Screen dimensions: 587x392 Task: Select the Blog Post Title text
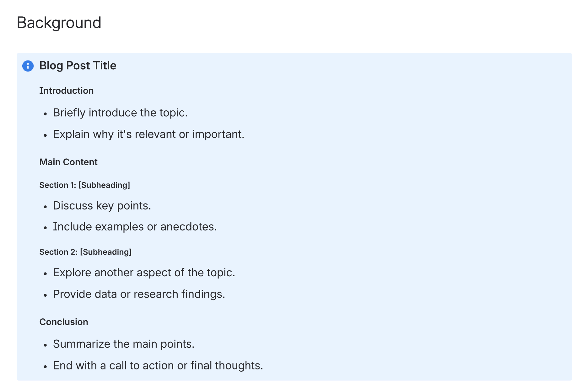point(78,66)
